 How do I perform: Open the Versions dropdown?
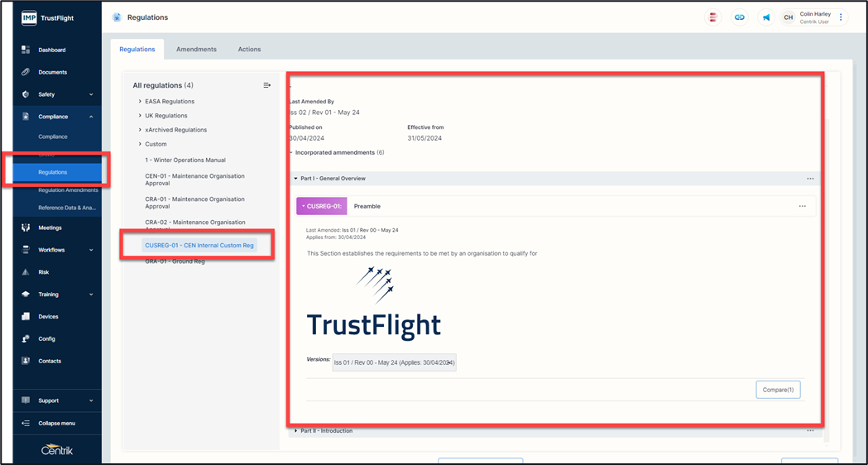[x=394, y=363]
